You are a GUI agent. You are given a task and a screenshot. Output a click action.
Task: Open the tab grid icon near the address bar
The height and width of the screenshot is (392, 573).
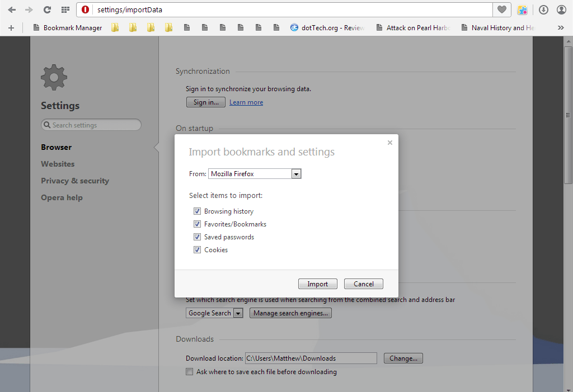[65, 10]
